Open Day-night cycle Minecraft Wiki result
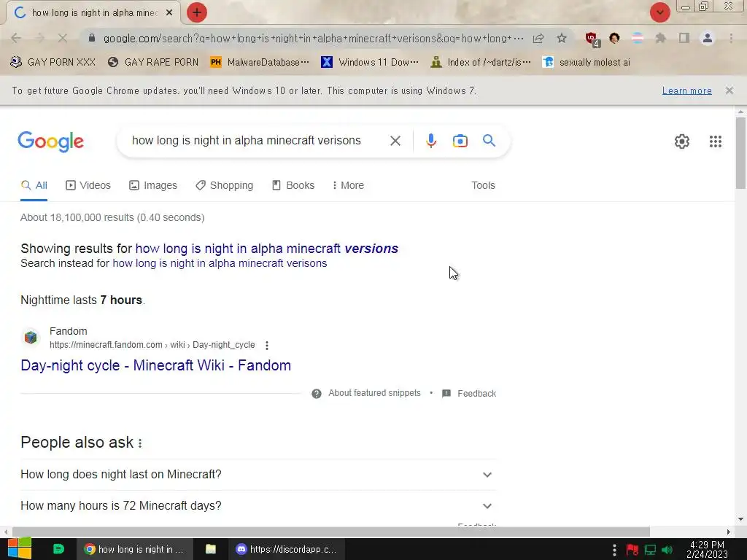Screen dimensions: 747x560 [156, 365]
